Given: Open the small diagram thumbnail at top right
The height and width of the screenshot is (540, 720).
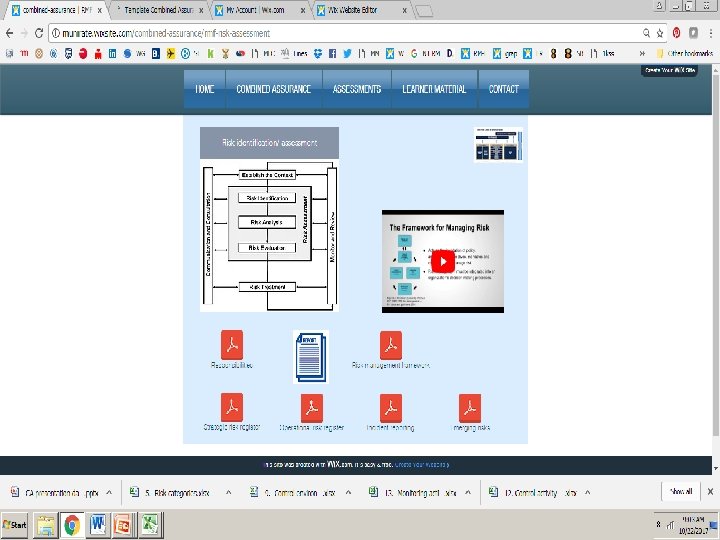Looking at the screenshot, I should (498, 145).
